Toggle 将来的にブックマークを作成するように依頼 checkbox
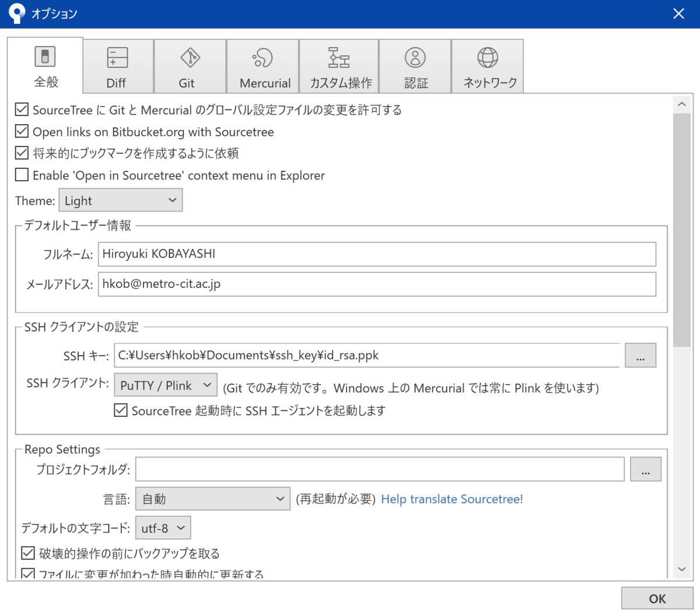 click(22, 153)
